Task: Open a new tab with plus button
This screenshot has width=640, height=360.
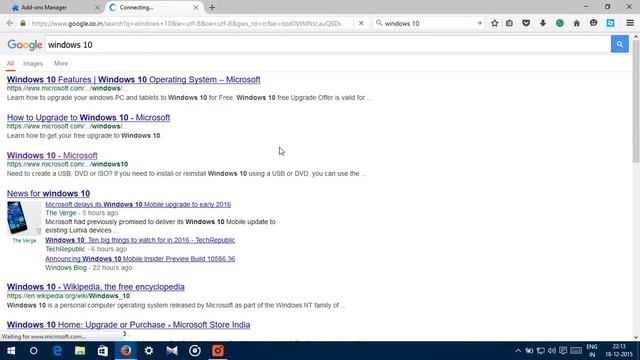Action: point(212,7)
